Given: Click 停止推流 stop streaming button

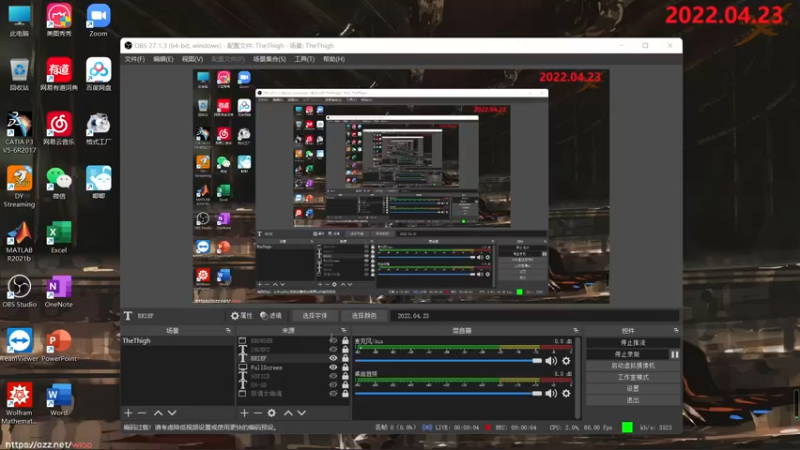Looking at the screenshot, I should point(633,343).
